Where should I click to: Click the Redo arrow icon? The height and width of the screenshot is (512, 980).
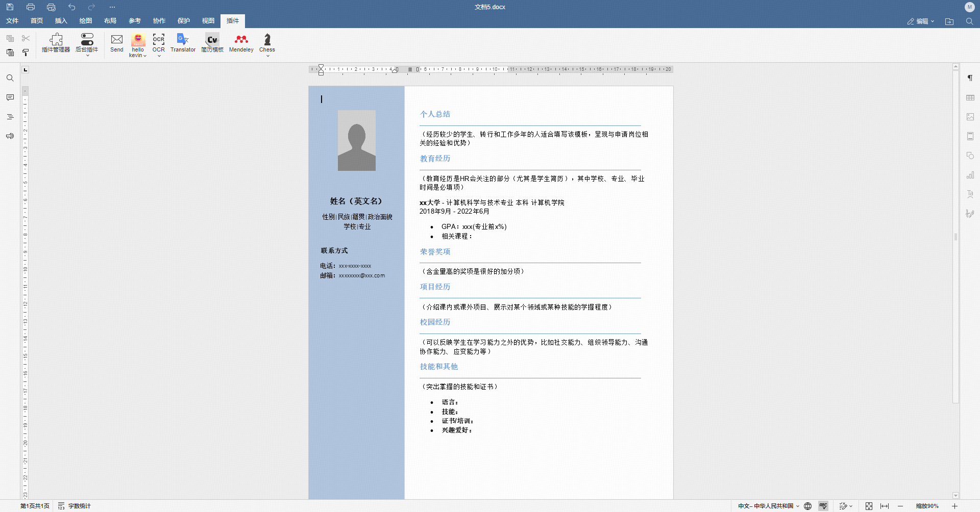coord(91,7)
